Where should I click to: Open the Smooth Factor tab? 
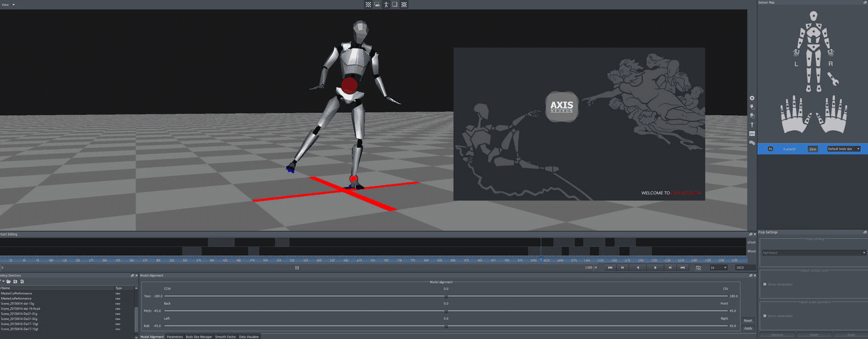tap(225, 336)
